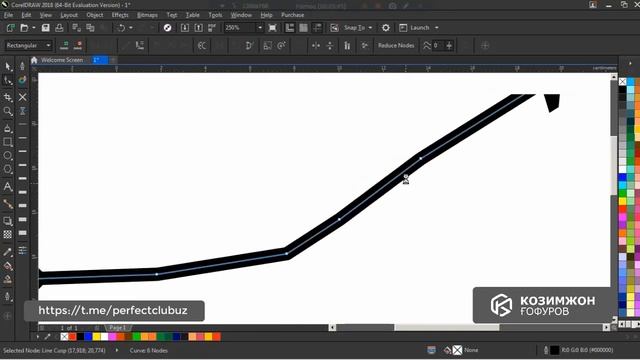Open the Window menu
The height and width of the screenshot is (360, 640).
(241, 15)
